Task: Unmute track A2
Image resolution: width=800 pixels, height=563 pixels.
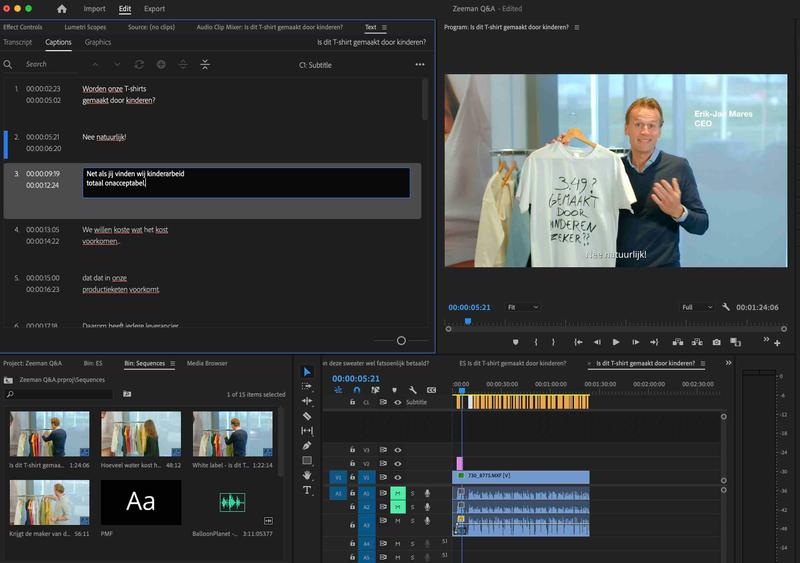Action: pyautogui.click(x=397, y=507)
